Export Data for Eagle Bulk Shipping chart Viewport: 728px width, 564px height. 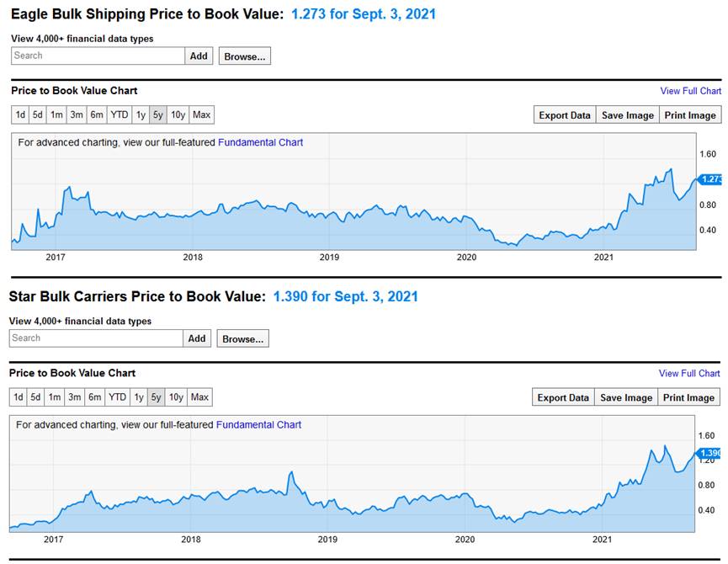565,115
